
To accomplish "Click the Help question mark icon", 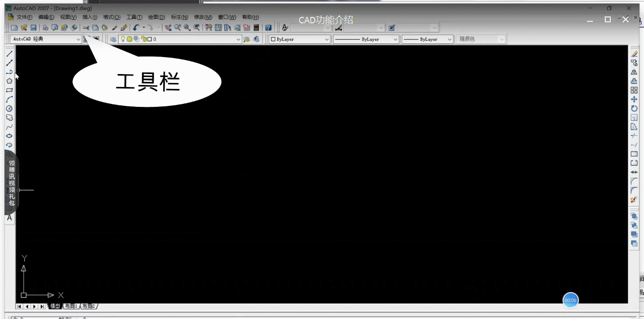I will 268,28.
